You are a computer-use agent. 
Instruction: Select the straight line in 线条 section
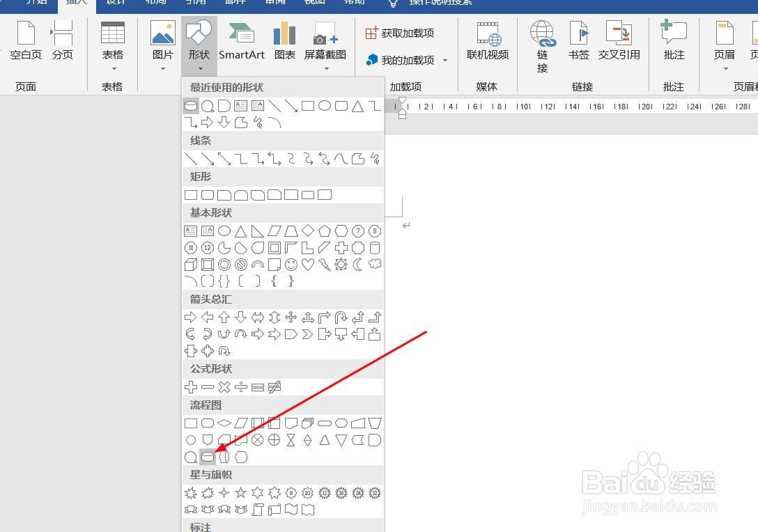coord(191,159)
